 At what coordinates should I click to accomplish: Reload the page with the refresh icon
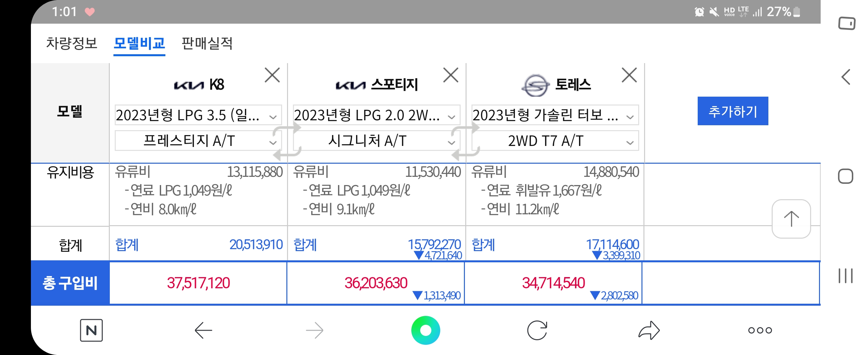[x=537, y=330]
